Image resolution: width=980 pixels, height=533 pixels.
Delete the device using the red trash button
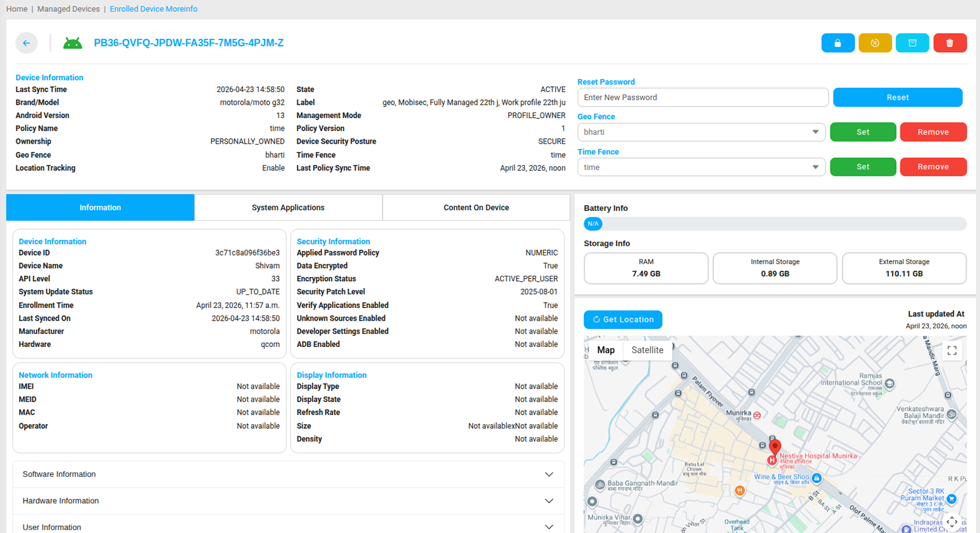(x=949, y=43)
